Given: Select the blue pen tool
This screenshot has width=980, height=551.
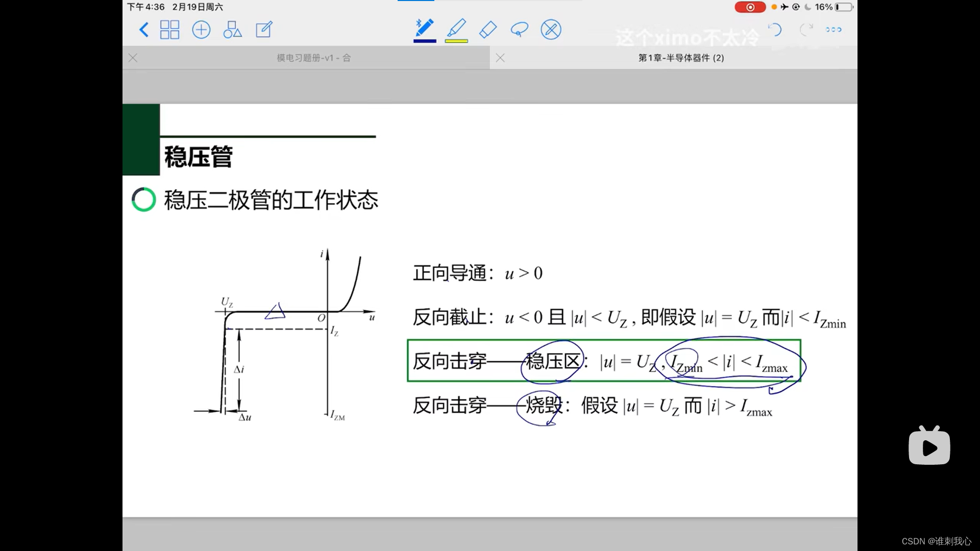Looking at the screenshot, I should (425, 29).
